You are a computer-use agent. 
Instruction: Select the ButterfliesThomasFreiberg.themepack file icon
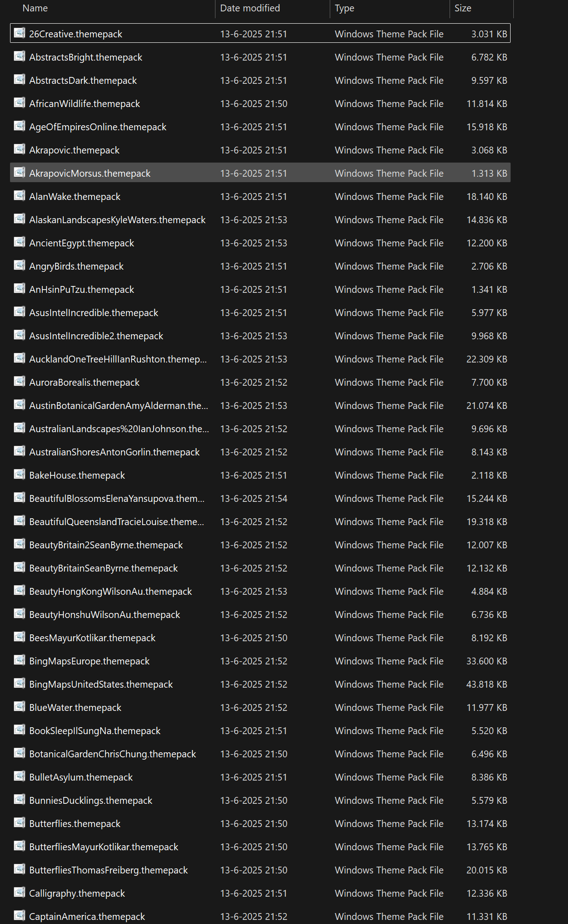tap(19, 869)
